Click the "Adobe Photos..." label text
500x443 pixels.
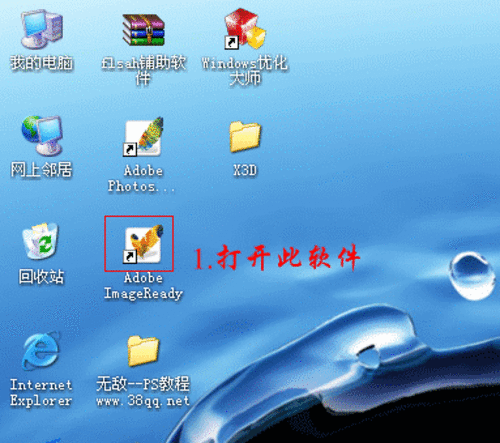click(142, 178)
